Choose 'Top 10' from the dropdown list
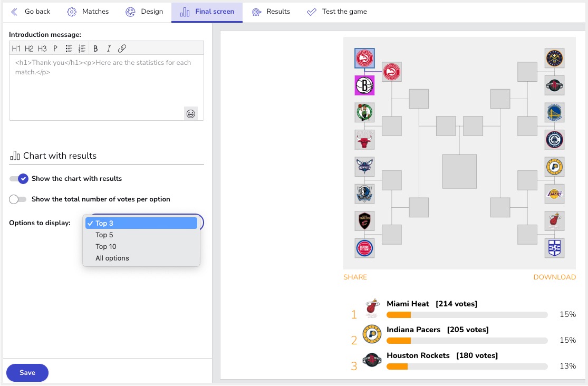This screenshot has width=588, height=386. (141, 246)
